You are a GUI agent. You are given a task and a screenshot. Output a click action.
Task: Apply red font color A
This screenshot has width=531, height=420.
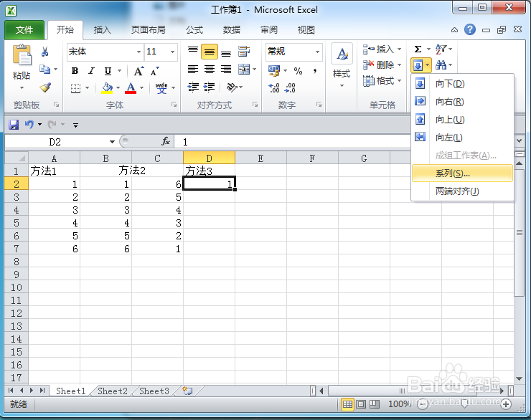[x=131, y=88]
